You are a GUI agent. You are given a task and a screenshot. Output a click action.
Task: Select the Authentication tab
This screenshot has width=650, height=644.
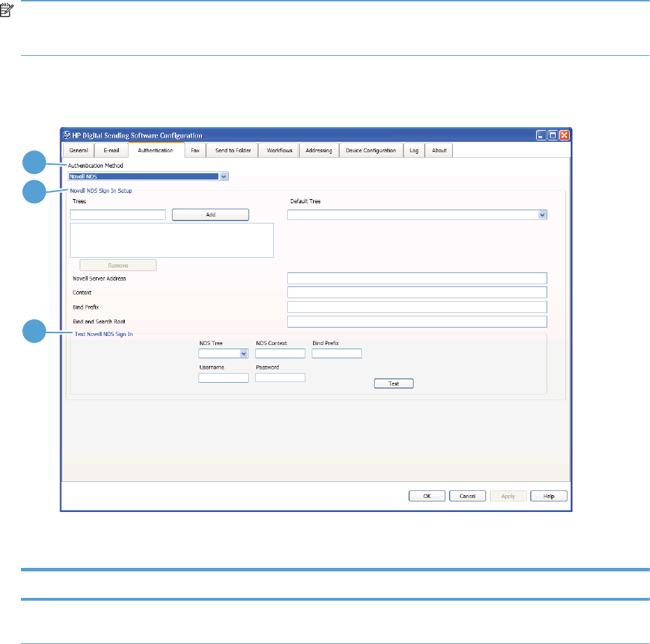(155, 150)
